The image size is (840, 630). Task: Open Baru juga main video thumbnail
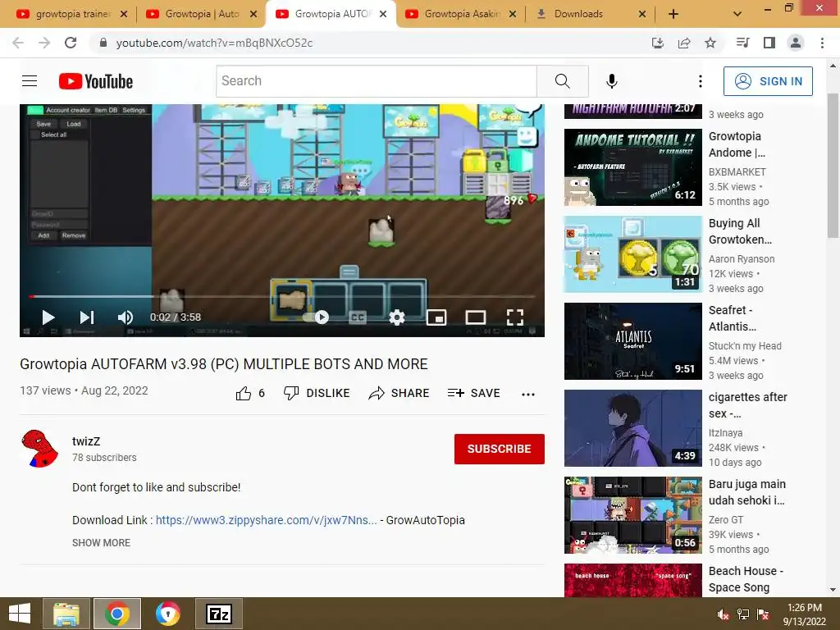[x=632, y=515]
